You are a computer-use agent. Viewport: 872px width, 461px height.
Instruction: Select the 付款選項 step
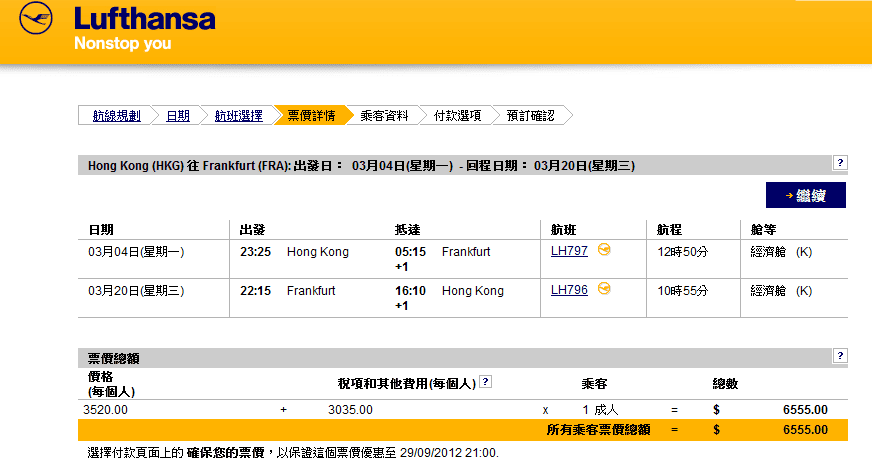coord(457,116)
